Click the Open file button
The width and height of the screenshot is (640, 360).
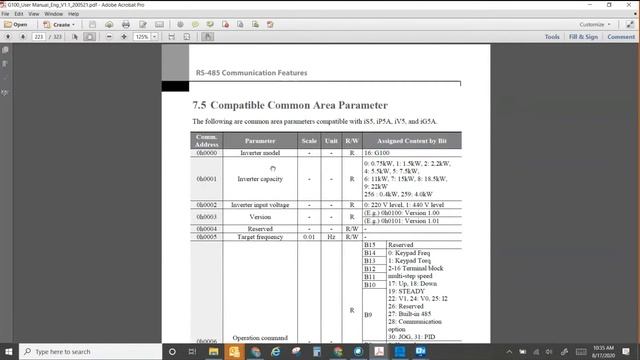tap(16, 24)
